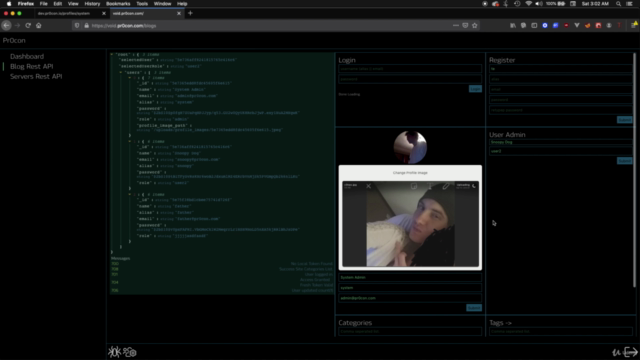Image resolution: width=640 pixels, height=360 pixels.
Task: Open the Notification Center icon
Action: pos(629,4)
